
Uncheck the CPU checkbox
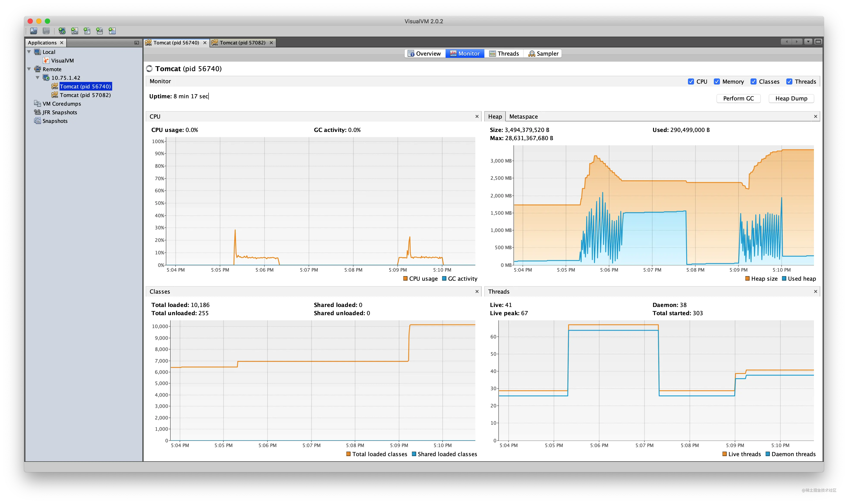pyautogui.click(x=691, y=81)
